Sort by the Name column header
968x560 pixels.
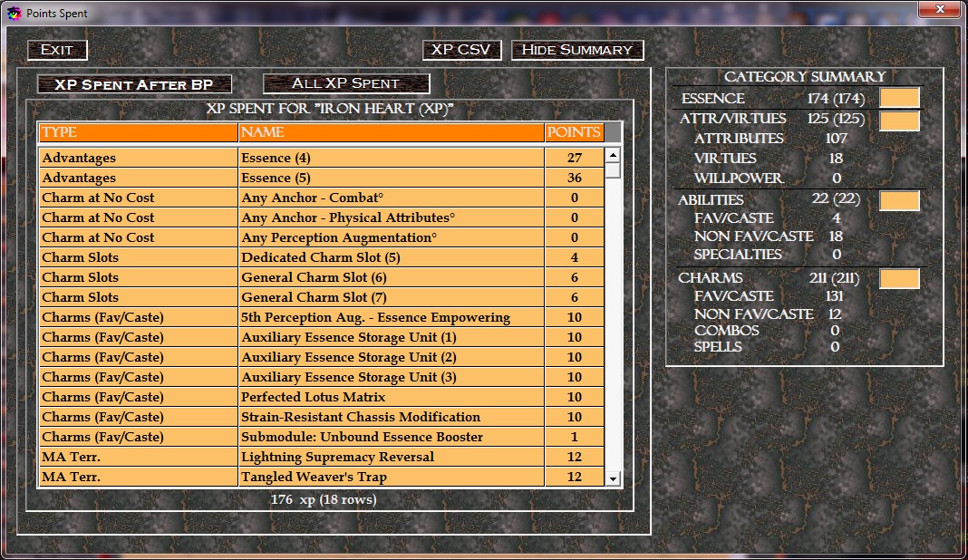pos(392,132)
